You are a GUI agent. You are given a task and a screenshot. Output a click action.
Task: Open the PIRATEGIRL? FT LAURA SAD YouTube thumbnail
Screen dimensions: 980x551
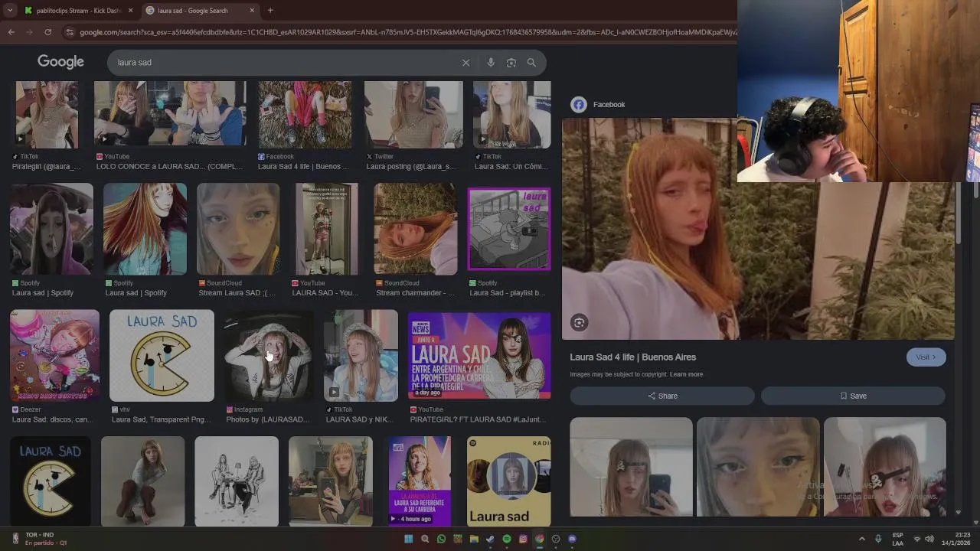coord(479,355)
